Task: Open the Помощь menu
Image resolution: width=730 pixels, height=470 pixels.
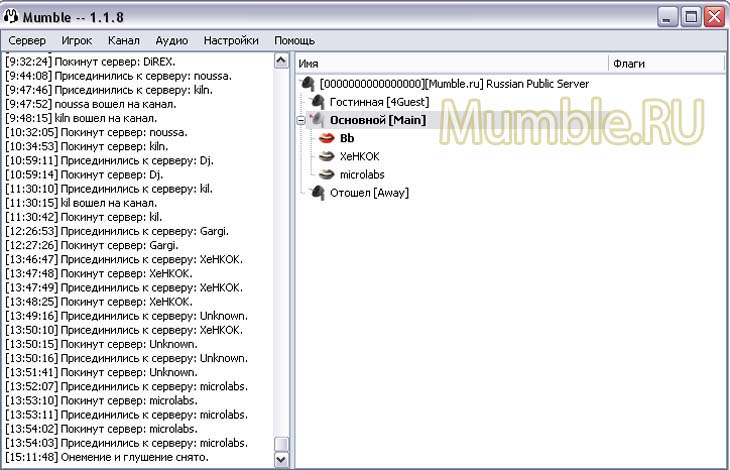Action: [x=295, y=41]
